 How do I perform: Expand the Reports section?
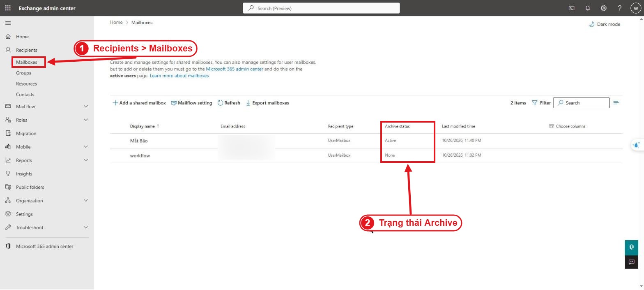point(86,160)
